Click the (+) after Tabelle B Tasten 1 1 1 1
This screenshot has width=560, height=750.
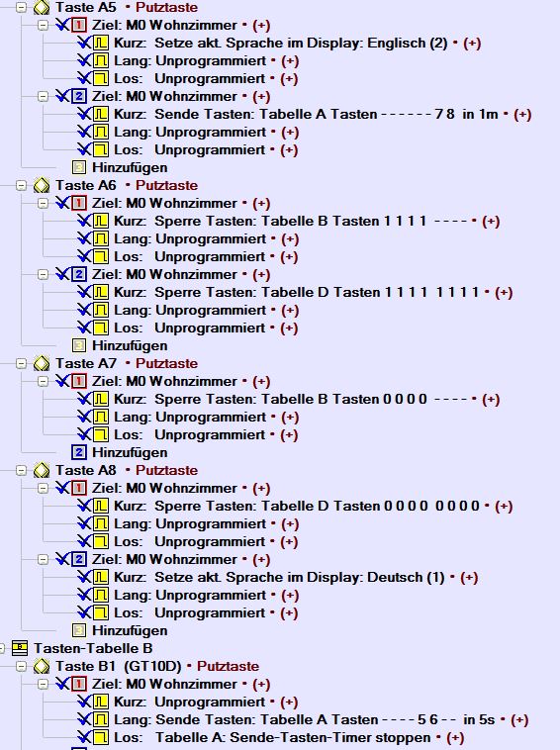click(x=491, y=221)
